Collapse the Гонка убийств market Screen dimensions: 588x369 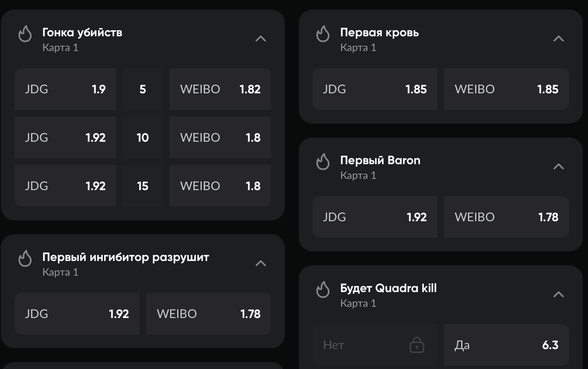(x=261, y=38)
